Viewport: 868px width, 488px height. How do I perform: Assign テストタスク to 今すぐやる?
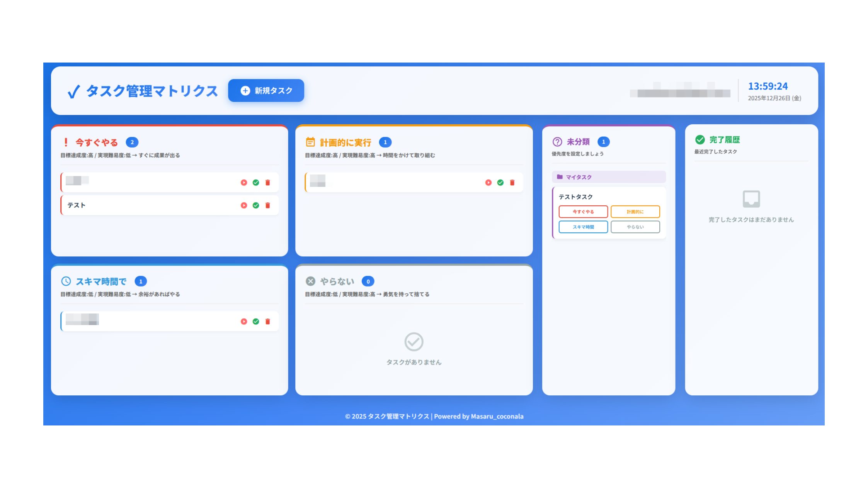point(583,212)
